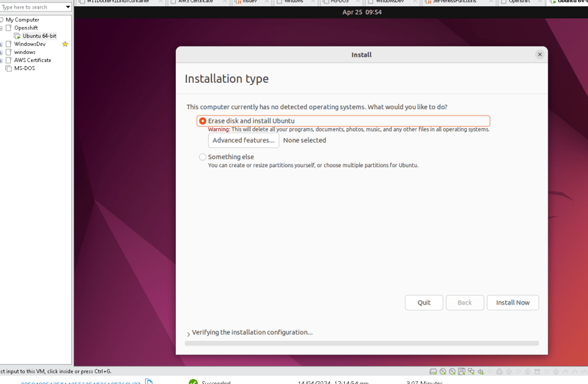
Task: Click the create or resize partitions description
Action: click(x=313, y=166)
